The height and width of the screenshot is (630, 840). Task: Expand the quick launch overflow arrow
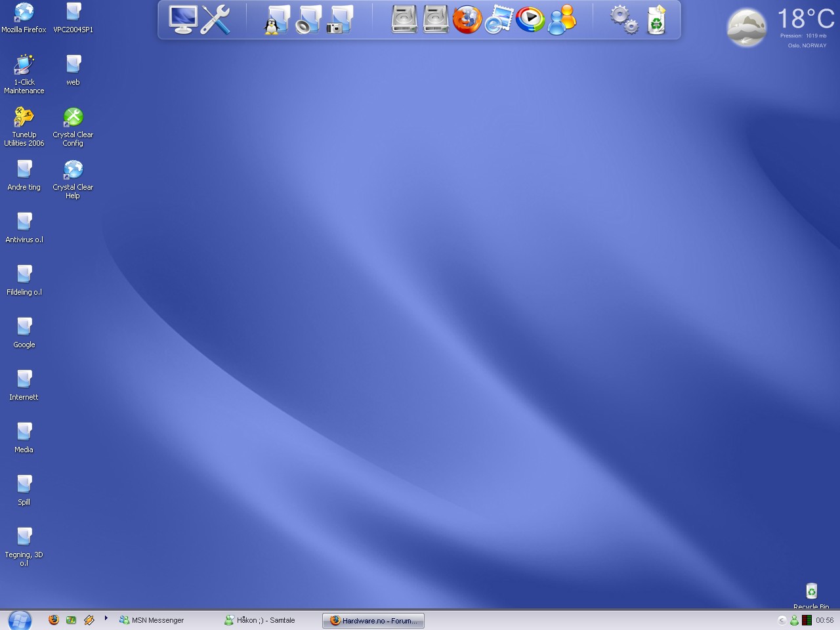106,618
